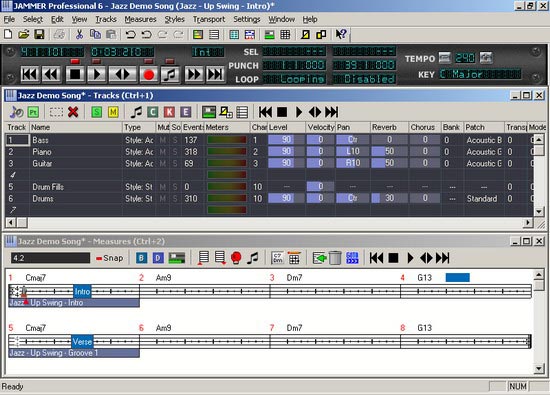550x395 pixels.
Task: Click the green S solo icon in Tracks toolbar
Action: click(96, 112)
